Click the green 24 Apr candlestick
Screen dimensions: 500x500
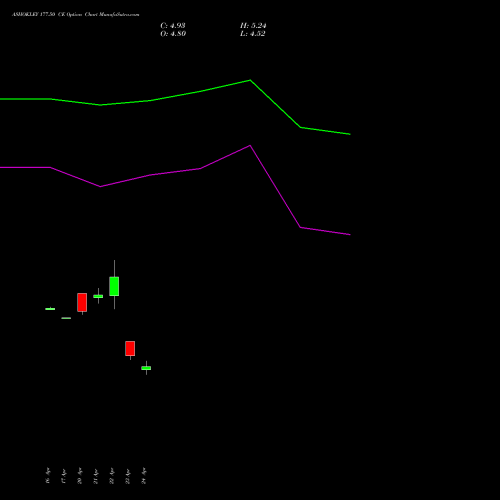click(146, 368)
